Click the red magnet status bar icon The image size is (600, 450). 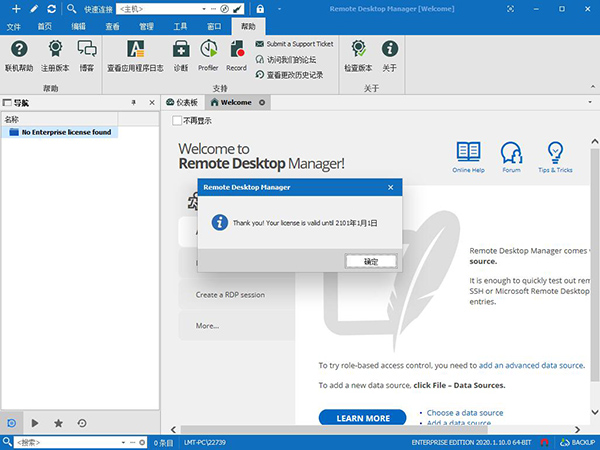(x=545, y=442)
